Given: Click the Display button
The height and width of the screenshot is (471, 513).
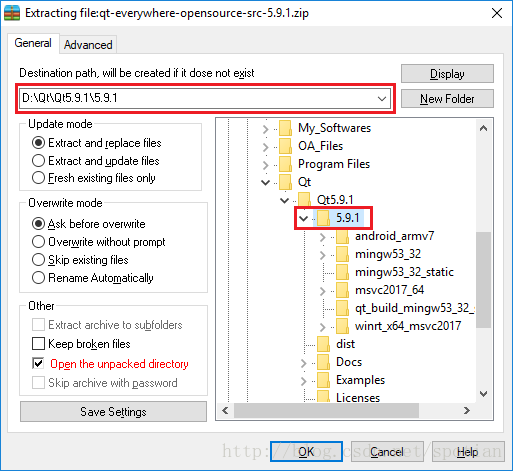Looking at the screenshot, I should pyautogui.click(x=447, y=74).
